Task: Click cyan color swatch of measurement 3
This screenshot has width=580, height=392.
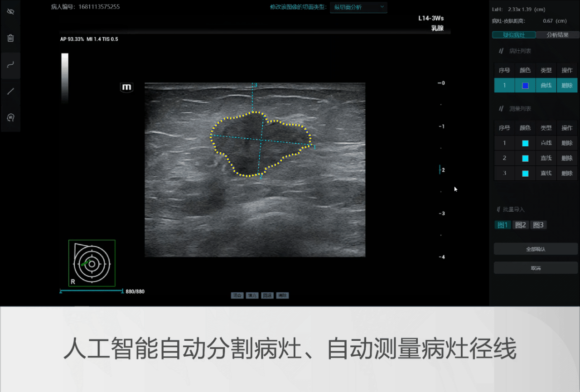Action: coord(525,173)
